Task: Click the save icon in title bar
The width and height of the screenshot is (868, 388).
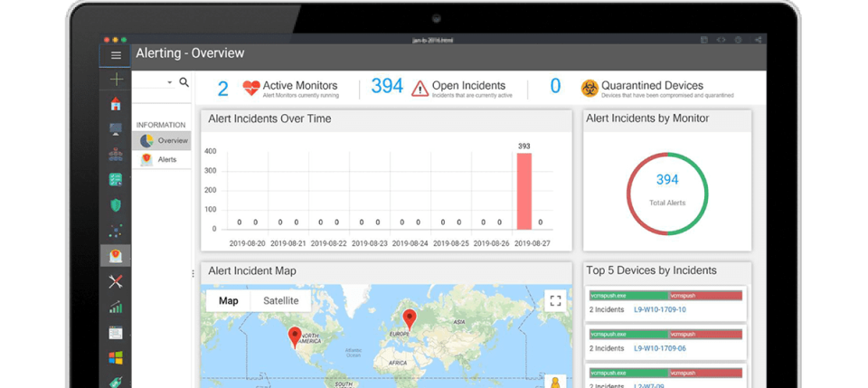Action: click(704, 40)
